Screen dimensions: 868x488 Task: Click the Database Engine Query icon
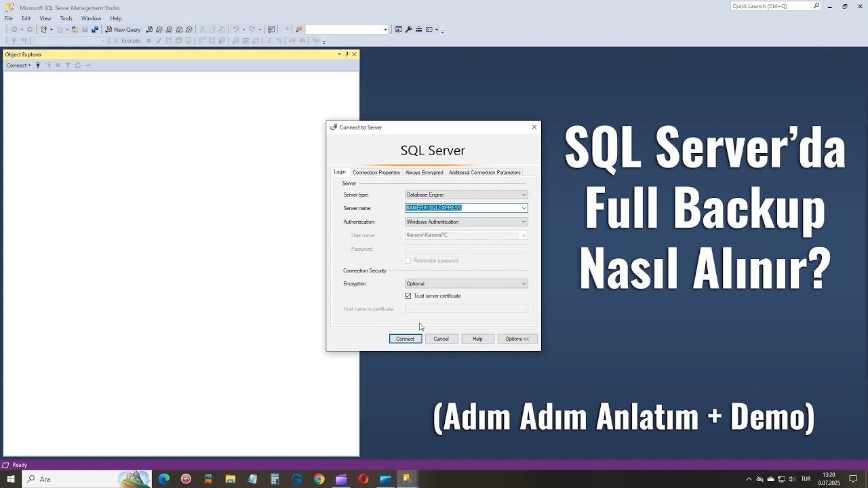149,30
